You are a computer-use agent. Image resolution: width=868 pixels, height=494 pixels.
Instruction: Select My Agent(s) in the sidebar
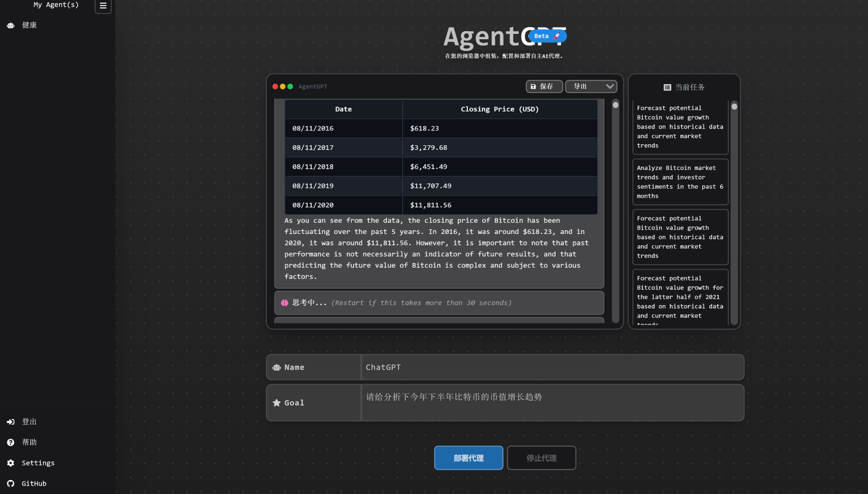[56, 5]
